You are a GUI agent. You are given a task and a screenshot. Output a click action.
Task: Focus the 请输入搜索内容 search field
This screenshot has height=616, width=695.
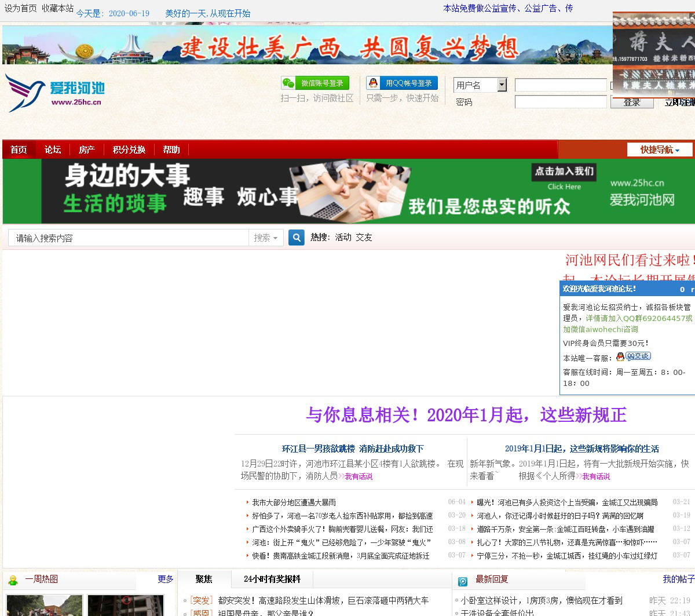pyautogui.click(x=129, y=238)
